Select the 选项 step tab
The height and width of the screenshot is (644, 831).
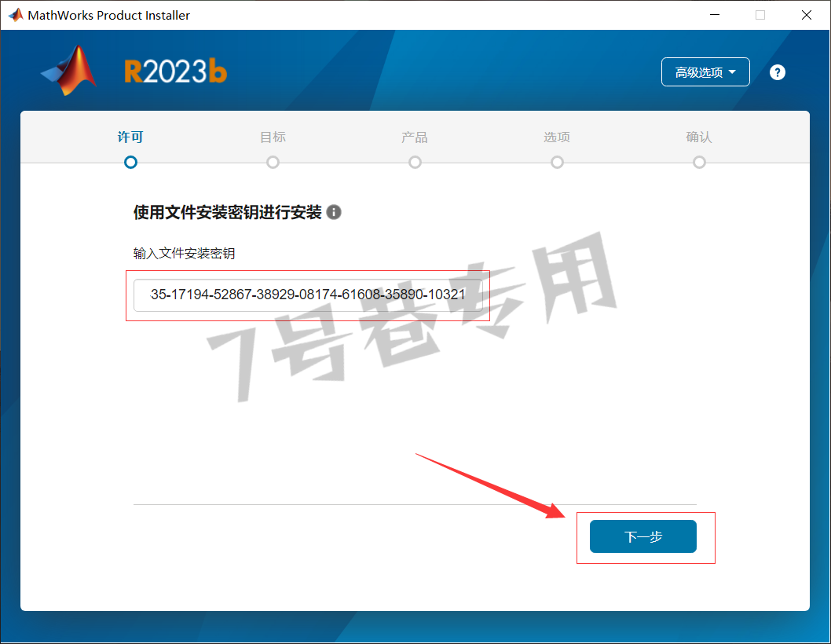coord(557,137)
